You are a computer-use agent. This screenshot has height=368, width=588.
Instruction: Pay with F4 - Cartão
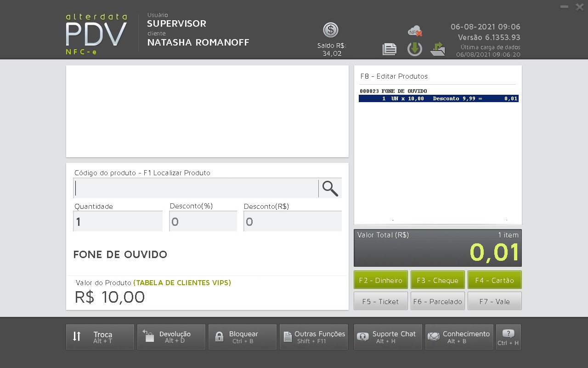[x=495, y=280]
